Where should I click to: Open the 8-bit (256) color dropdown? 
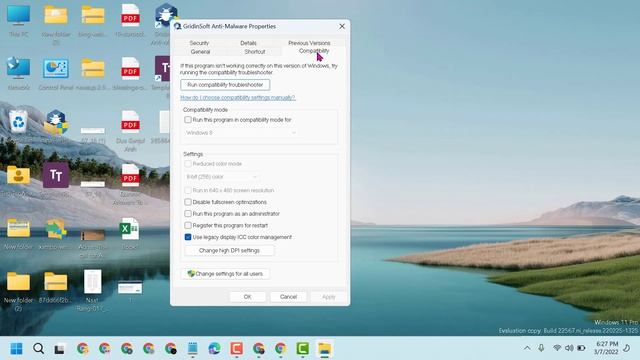point(221,177)
